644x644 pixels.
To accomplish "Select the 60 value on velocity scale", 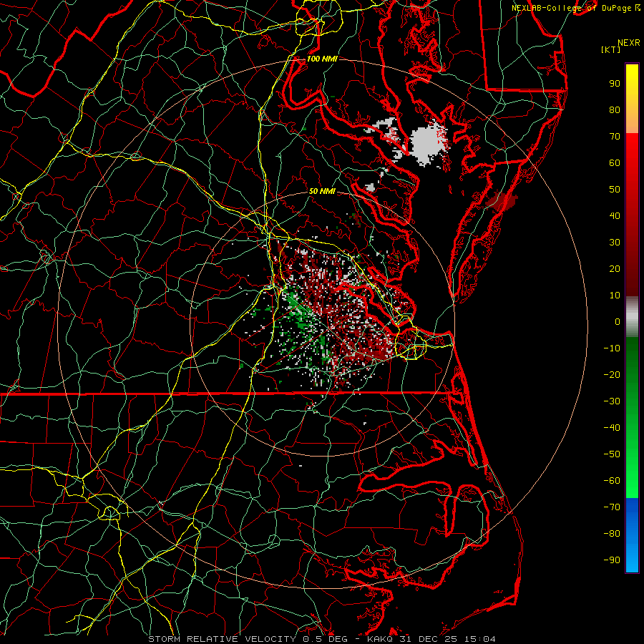I will (x=615, y=163).
